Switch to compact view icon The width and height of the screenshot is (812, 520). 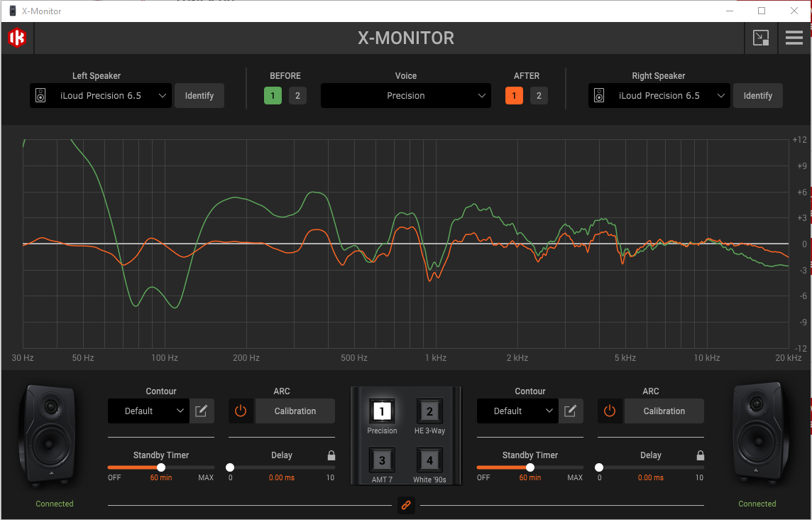[x=761, y=38]
